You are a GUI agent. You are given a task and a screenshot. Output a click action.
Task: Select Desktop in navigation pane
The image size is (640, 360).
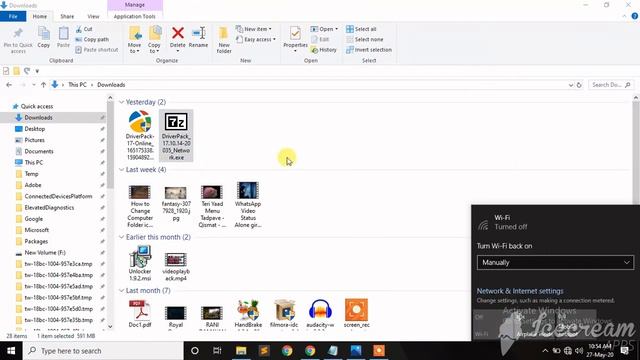point(35,129)
